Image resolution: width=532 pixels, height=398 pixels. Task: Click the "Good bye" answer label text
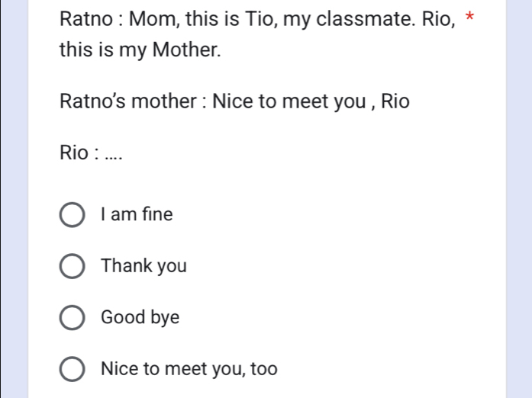[x=140, y=318]
